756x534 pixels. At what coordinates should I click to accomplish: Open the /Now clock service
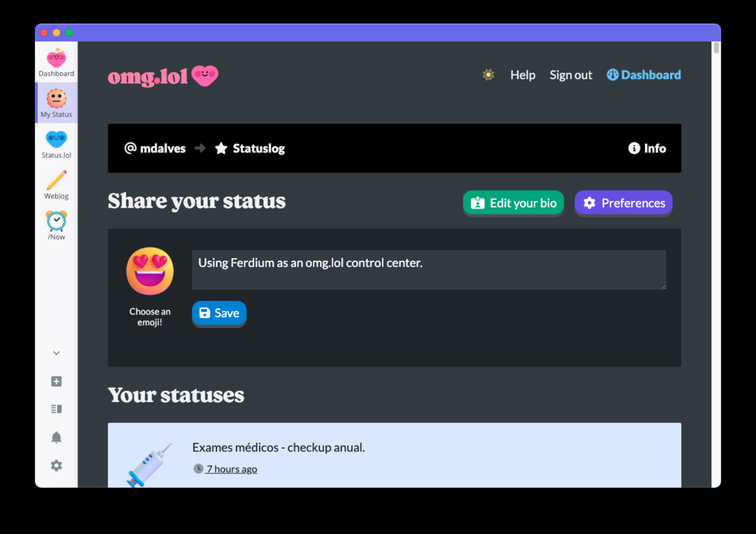click(x=56, y=226)
